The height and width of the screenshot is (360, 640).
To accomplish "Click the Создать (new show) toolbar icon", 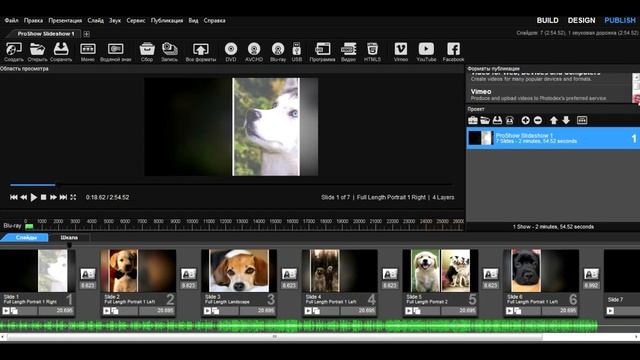I will [x=13, y=49].
